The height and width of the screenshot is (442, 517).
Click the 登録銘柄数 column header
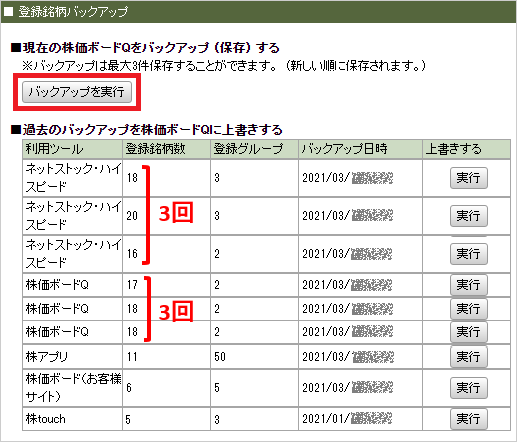(x=166, y=149)
